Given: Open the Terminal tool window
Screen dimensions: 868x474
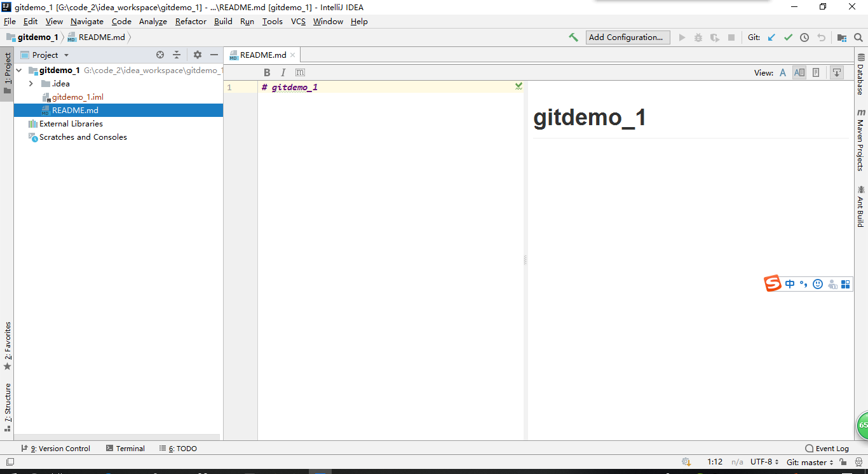Looking at the screenshot, I should [125, 449].
